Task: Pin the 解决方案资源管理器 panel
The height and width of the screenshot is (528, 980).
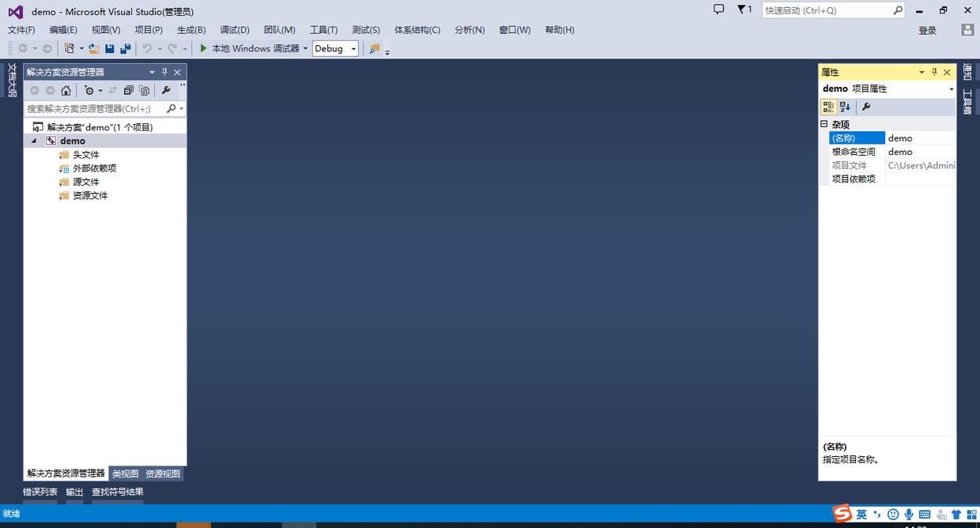Action: point(164,72)
